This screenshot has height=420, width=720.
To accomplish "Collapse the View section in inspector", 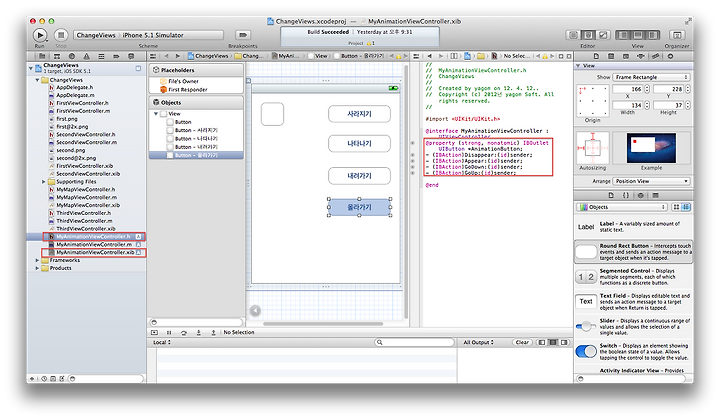I will (x=578, y=66).
